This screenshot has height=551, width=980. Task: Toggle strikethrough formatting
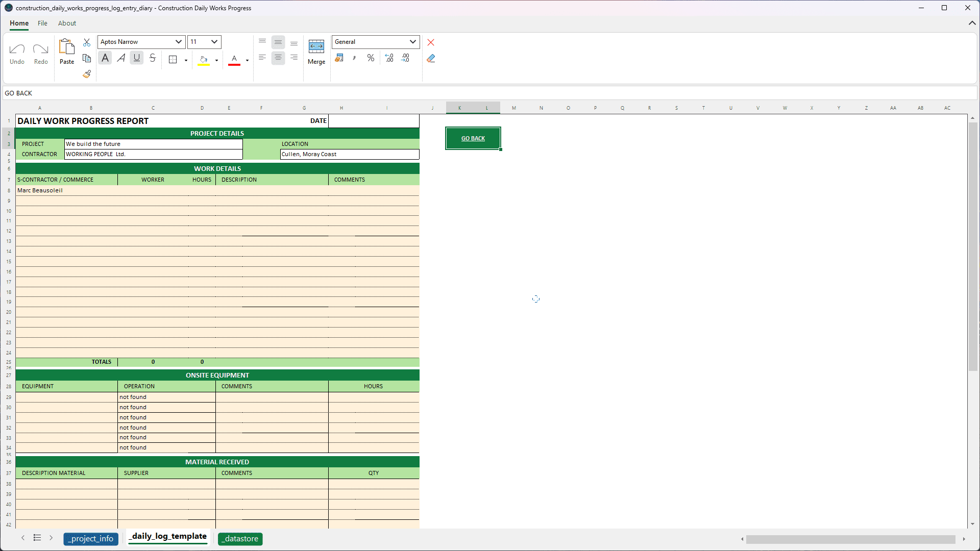(153, 58)
